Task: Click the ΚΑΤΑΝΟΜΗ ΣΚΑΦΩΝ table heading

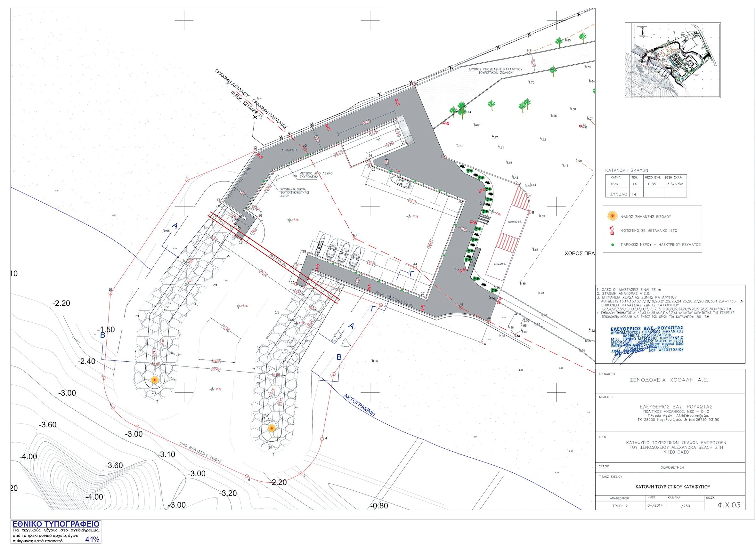Action: click(626, 170)
